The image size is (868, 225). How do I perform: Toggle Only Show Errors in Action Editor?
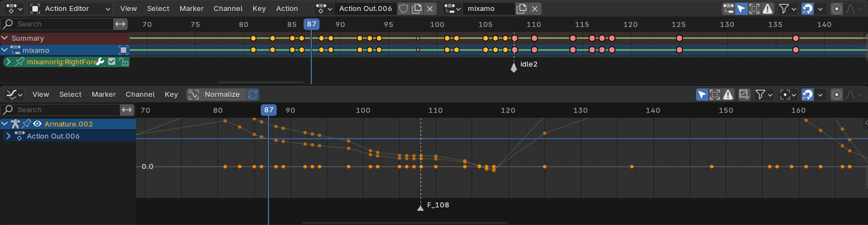(x=768, y=8)
